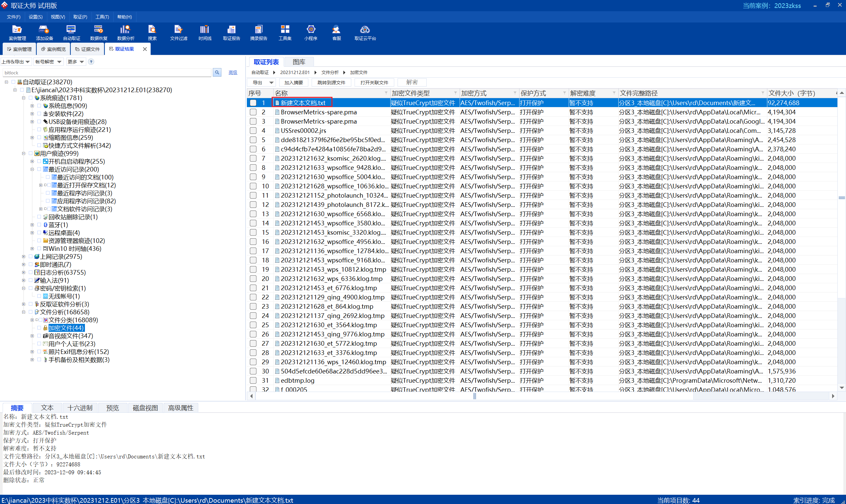
Task: Click the 跳转到源文件 button
Action: coord(331,83)
